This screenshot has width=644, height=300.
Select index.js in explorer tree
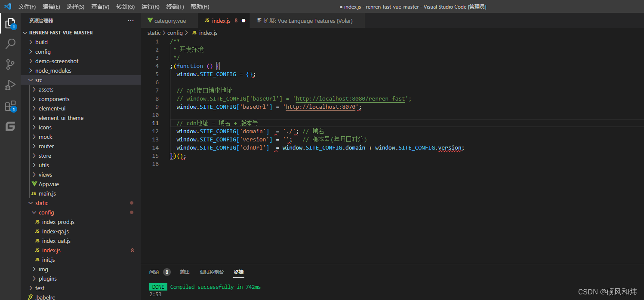point(80,250)
